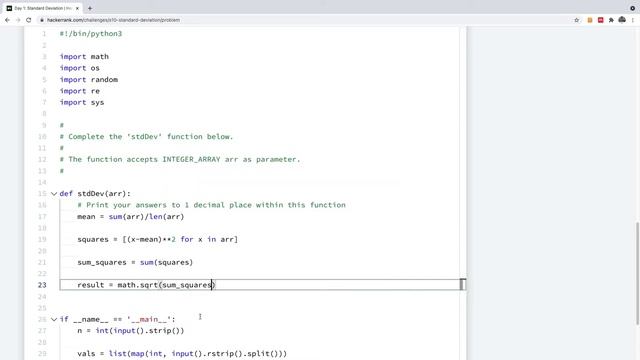Click the 'mean = sum(arr)/len(arr)' line
This screenshot has height=360, width=640.
click(x=131, y=217)
